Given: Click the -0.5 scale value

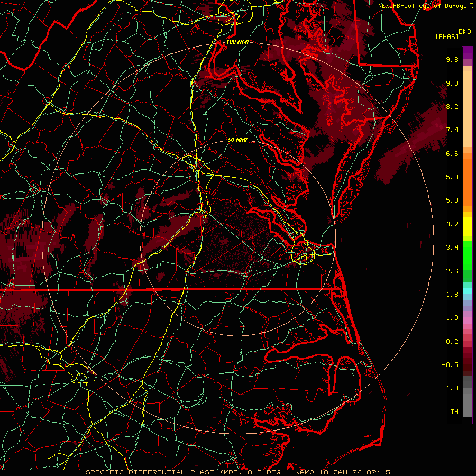Looking at the screenshot, I should pyautogui.click(x=450, y=365).
